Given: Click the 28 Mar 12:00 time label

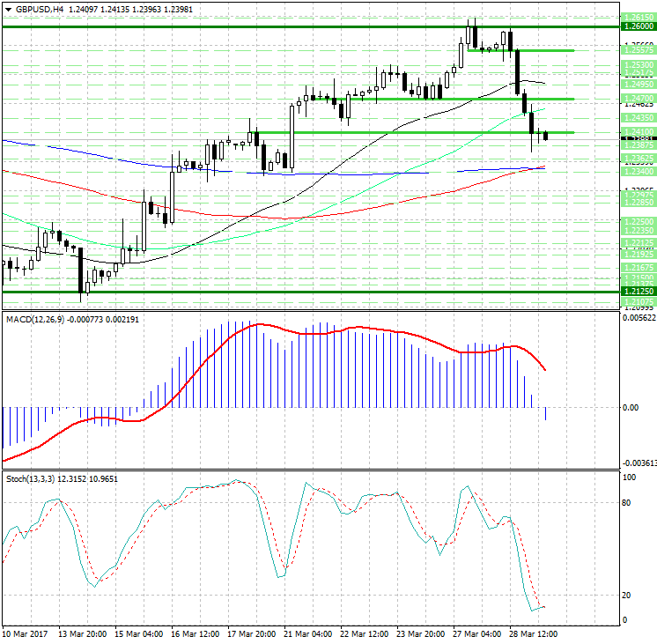Looking at the screenshot, I should pos(534,634).
